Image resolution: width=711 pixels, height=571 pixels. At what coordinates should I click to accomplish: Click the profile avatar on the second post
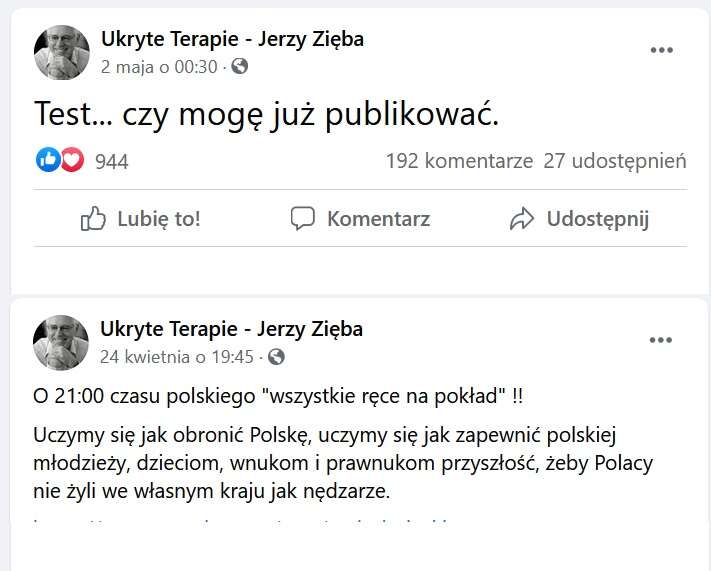pyautogui.click(x=62, y=342)
